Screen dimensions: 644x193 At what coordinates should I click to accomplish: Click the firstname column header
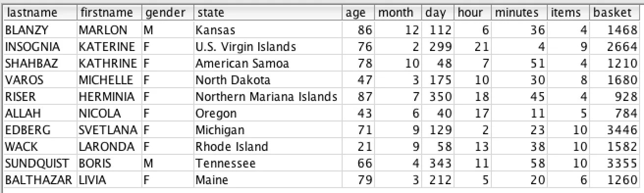click(x=109, y=13)
